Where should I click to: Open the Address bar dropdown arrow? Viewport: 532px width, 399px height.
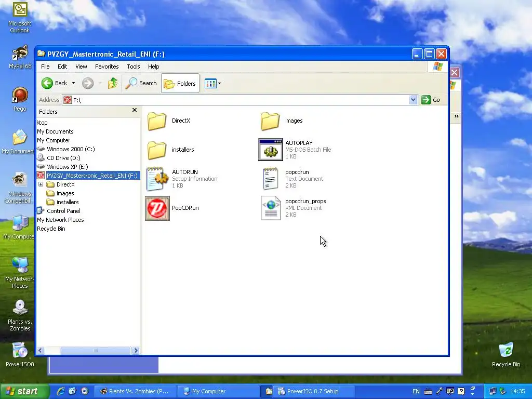[413, 100]
